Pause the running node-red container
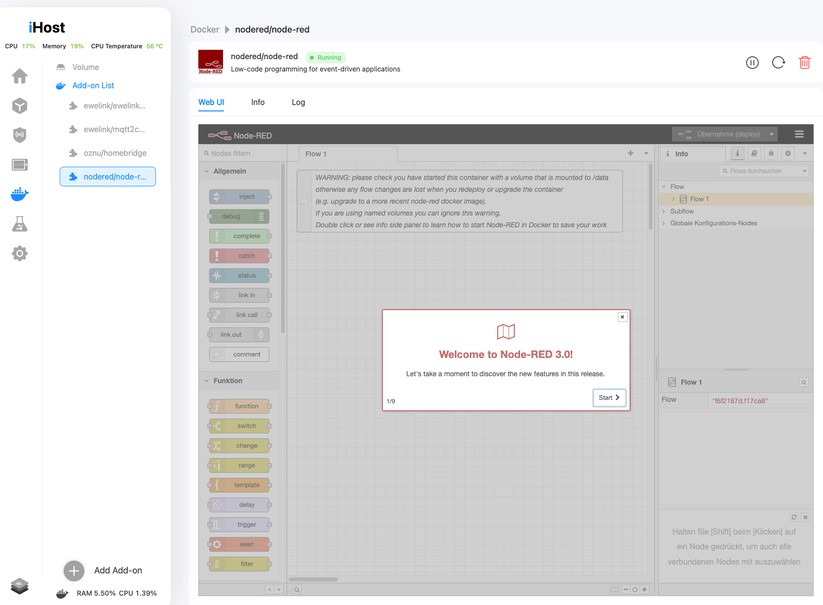This screenshot has width=823, height=605. (752, 62)
